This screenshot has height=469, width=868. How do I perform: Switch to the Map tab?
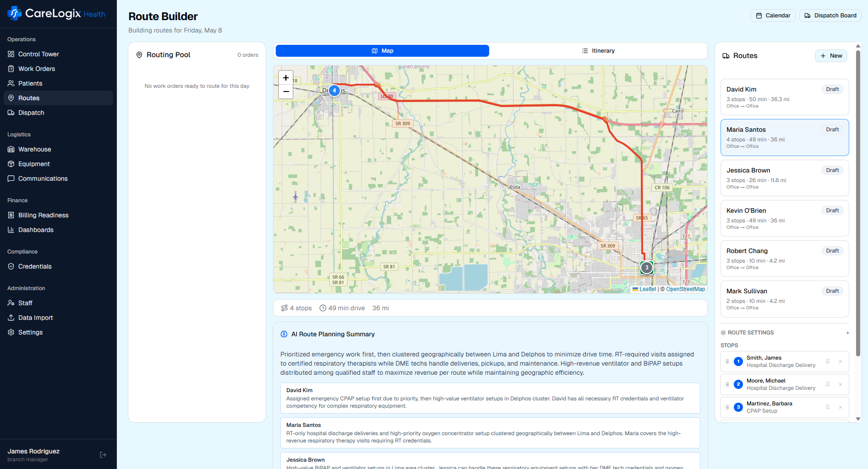(382, 51)
